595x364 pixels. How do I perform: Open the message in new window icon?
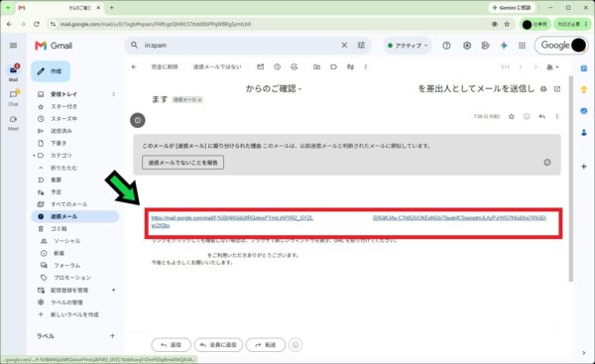(557, 89)
